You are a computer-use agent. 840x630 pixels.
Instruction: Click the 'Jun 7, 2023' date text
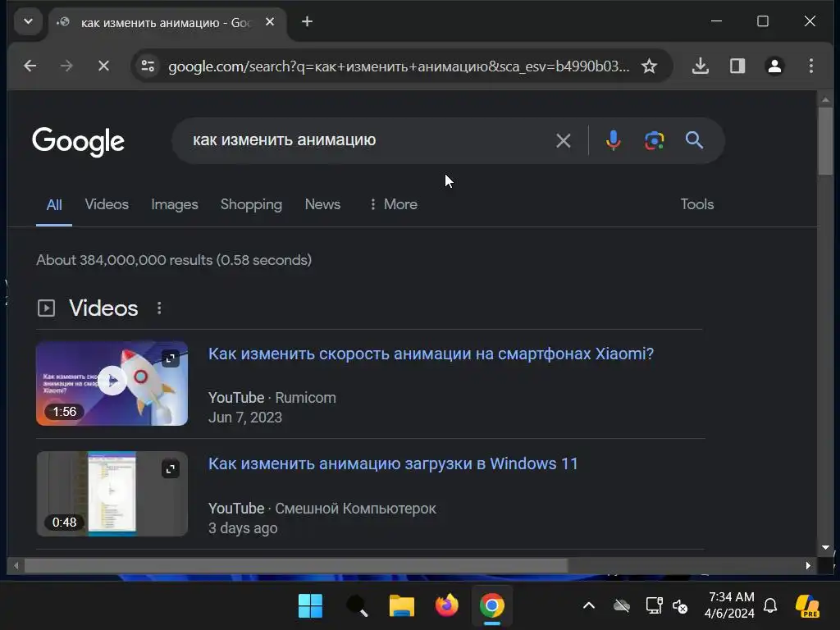pos(244,418)
